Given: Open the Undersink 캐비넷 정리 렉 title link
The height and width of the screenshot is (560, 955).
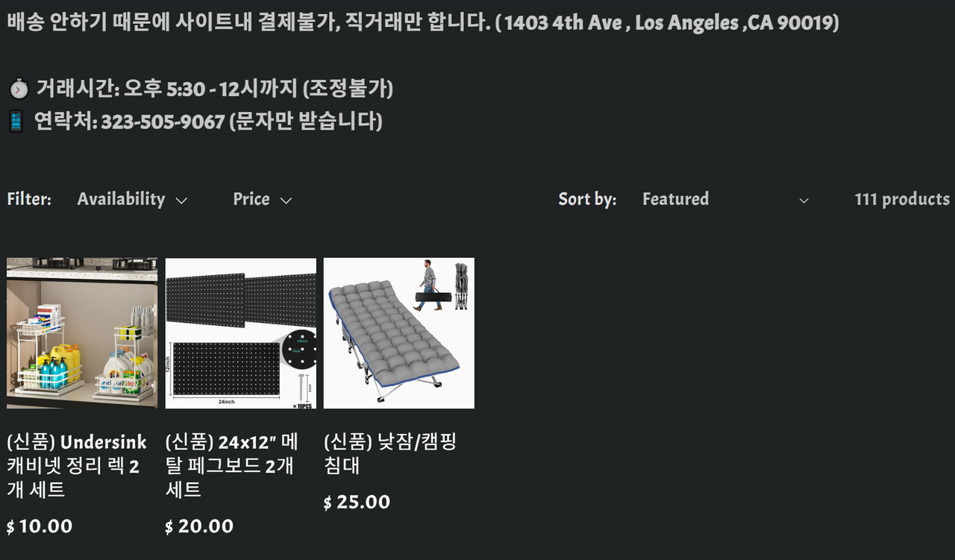Looking at the screenshot, I should point(77,466).
